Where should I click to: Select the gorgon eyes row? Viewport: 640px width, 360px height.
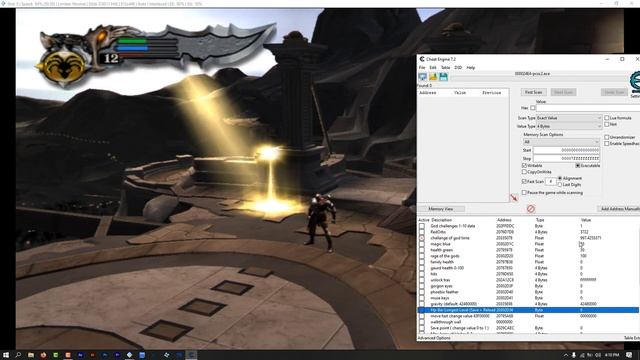coord(529,286)
